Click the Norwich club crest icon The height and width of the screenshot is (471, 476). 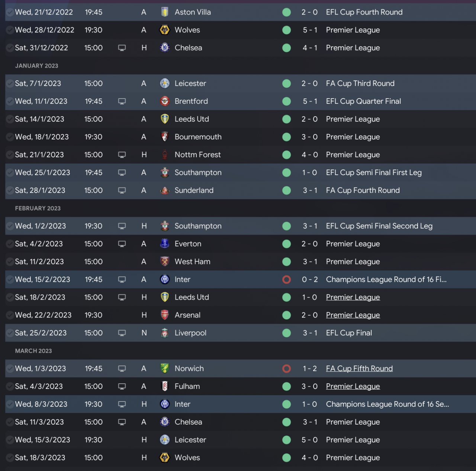pyautogui.click(x=165, y=368)
